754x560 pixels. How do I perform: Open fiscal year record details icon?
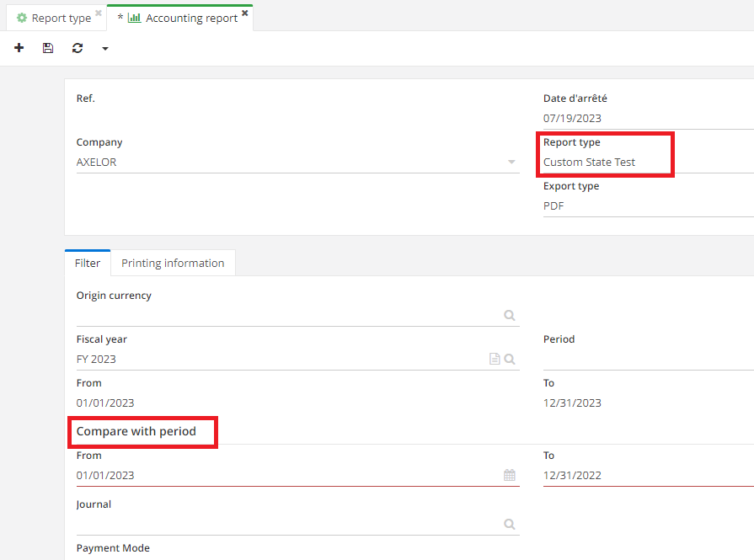point(495,360)
